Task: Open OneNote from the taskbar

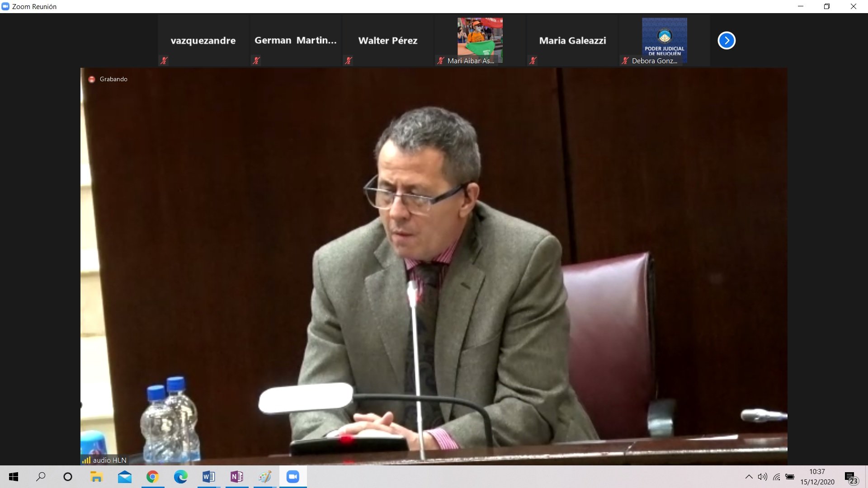Action: pyautogui.click(x=236, y=477)
